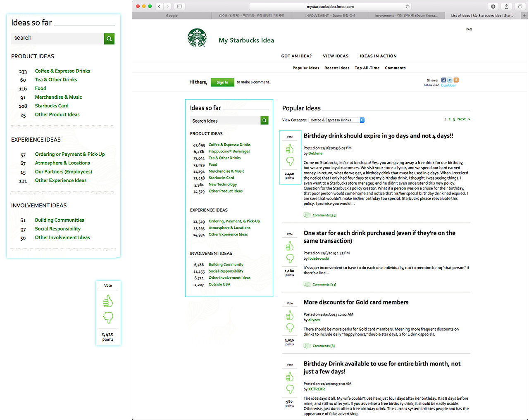Click the search field in enlarged Ideas so far panel
This screenshot has width=529, height=420.
pyautogui.click(x=57, y=38)
